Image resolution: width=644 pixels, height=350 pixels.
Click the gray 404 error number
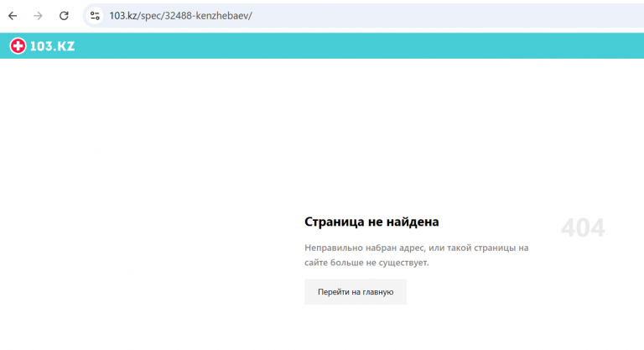[x=583, y=227]
